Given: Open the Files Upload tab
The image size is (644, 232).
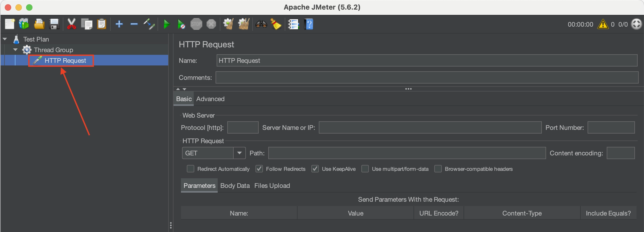Looking at the screenshot, I should click(272, 185).
